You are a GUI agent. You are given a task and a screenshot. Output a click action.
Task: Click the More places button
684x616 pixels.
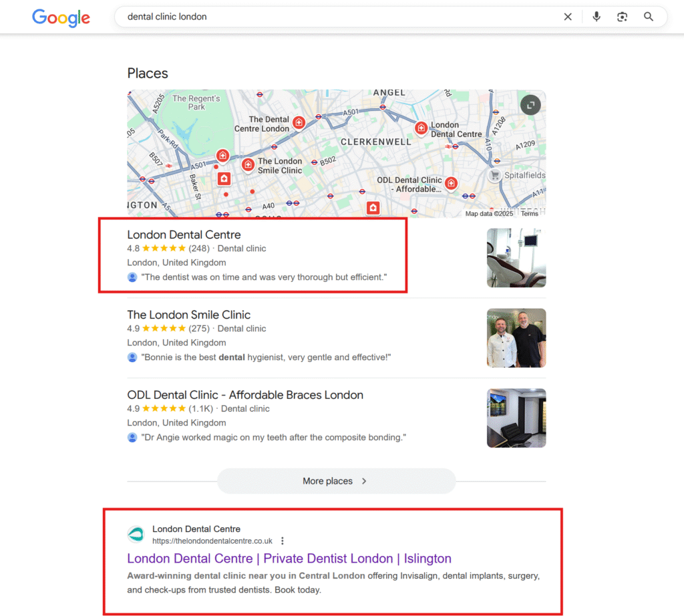pos(337,481)
